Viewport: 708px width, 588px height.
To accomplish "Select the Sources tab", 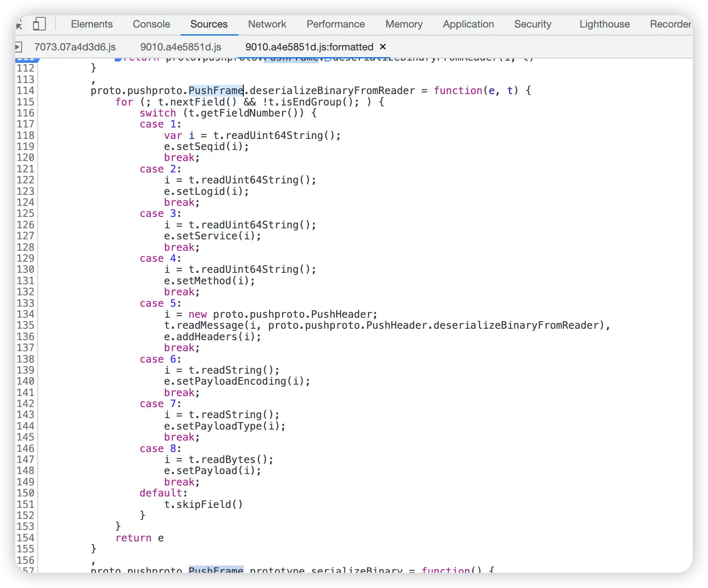I will pyautogui.click(x=209, y=24).
